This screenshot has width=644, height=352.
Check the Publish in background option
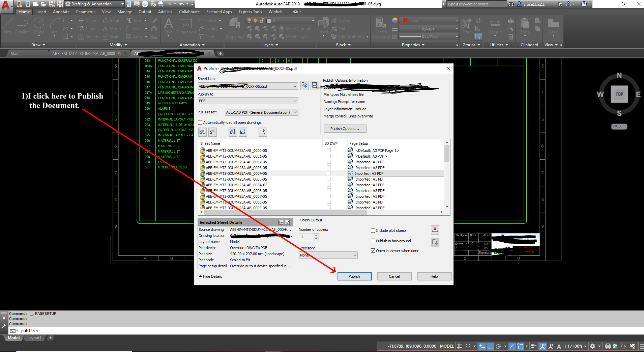tap(373, 241)
